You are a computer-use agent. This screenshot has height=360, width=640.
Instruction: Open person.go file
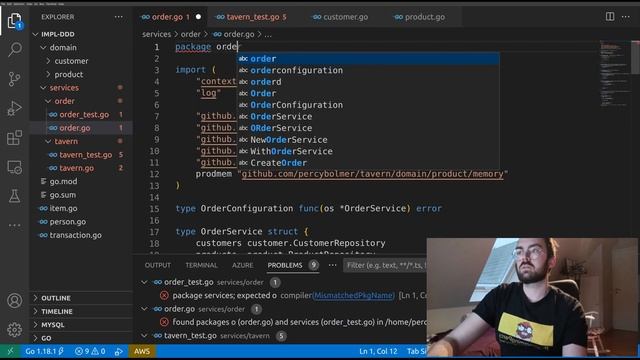(x=67, y=222)
